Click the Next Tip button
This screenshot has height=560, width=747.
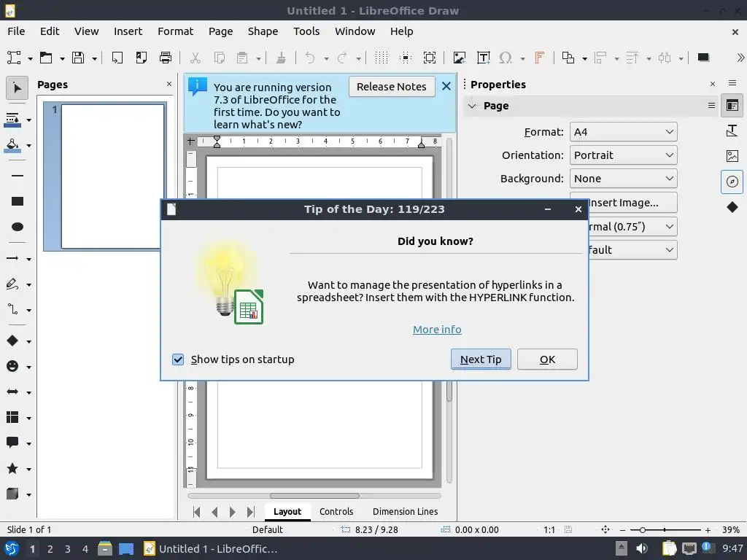pos(481,359)
